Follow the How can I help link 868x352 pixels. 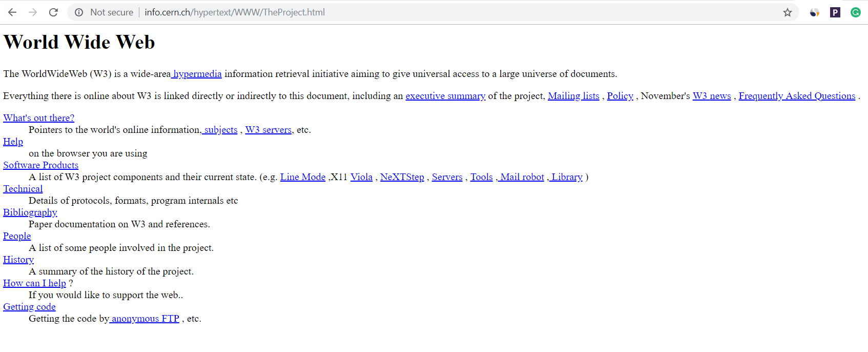34,283
